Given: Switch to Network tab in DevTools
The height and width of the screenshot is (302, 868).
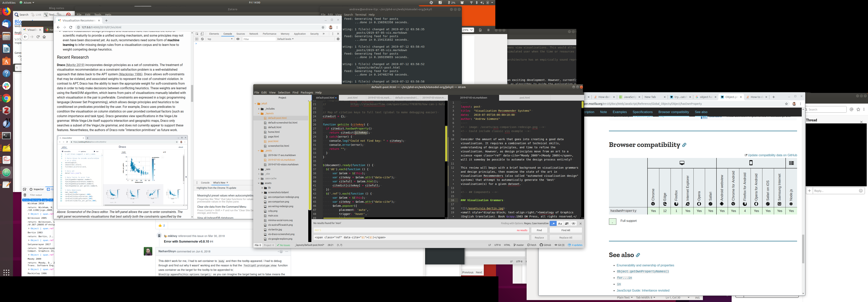Looking at the screenshot, I should 253,34.
